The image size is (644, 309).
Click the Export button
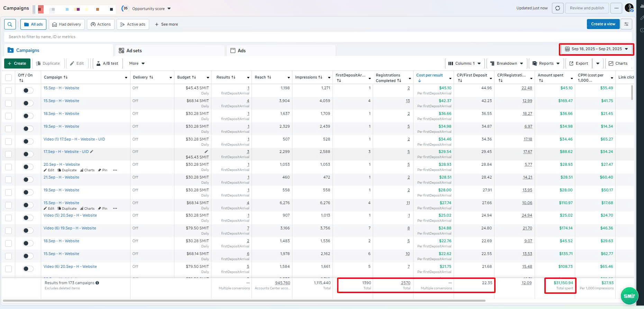(x=579, y=63)
